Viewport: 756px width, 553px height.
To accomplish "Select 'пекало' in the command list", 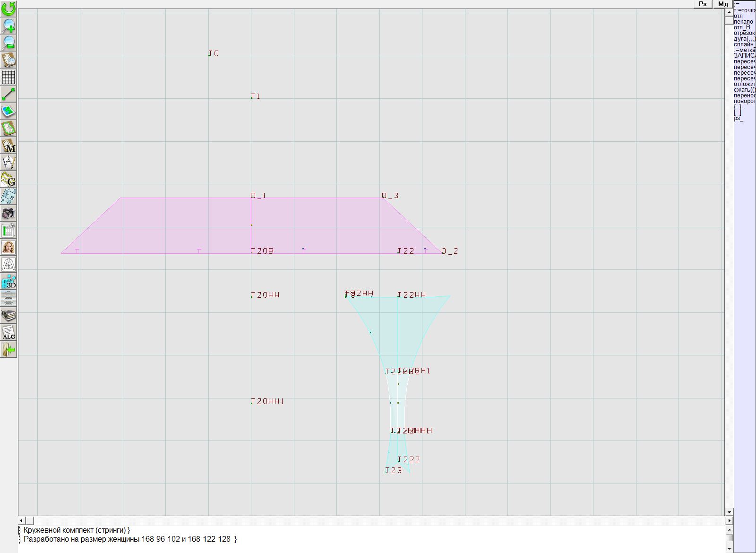I will tap(744, 22).
